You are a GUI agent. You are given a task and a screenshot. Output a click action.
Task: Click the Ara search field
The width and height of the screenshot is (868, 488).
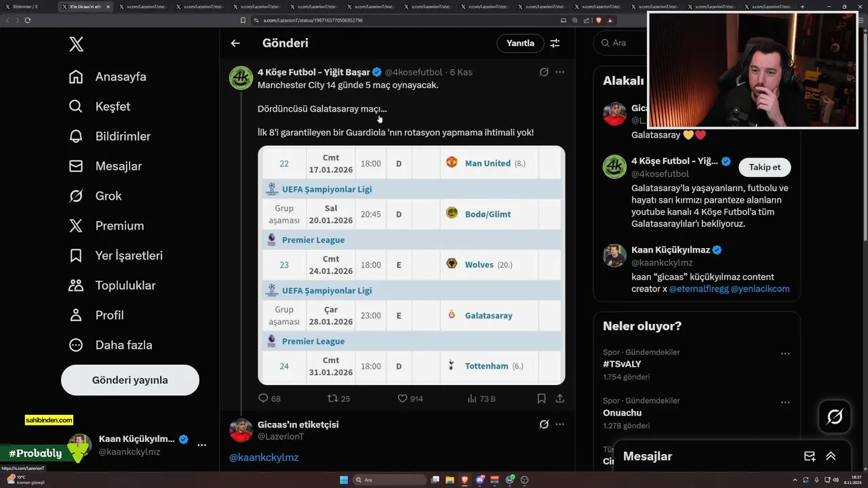pyautogui.click(x=620, y=43)
